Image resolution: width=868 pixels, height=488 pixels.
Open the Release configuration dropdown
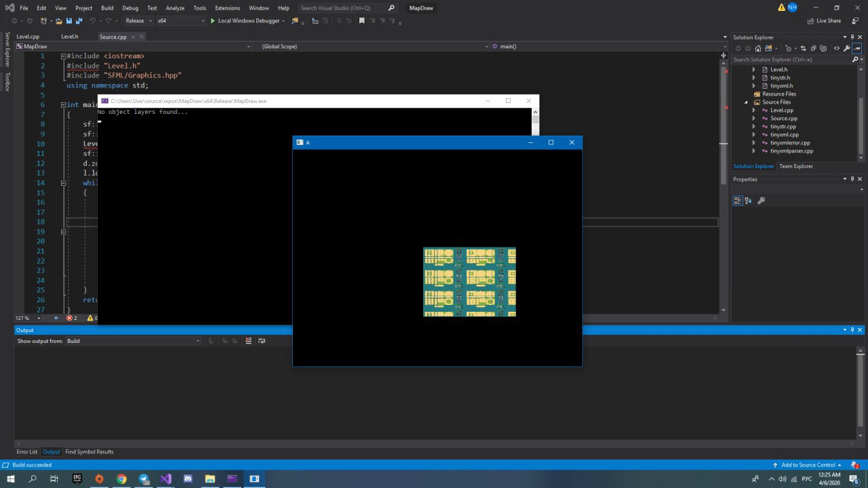click(x=138, y=21)
